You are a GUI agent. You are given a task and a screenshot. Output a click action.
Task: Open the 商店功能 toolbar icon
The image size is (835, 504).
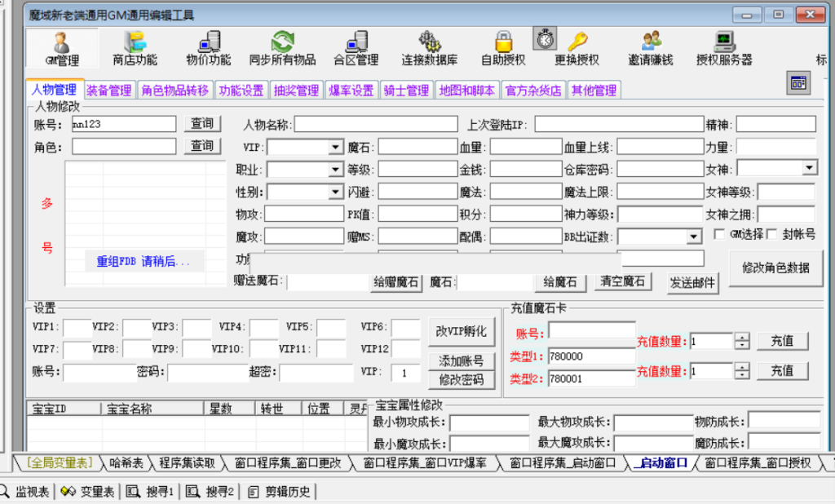(x=135, y=48)
